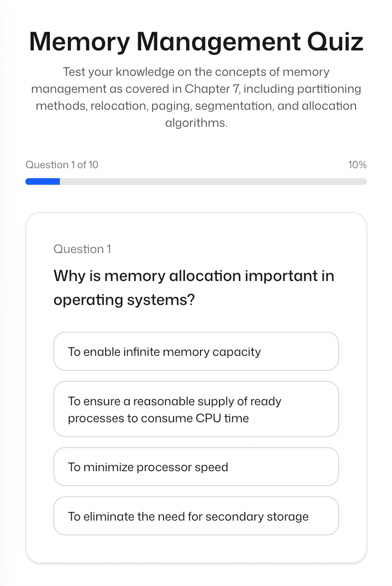Select the answer "To enable infinite memory capacity"
This screenshot has height=586, width=392.
tap(196, 351)
